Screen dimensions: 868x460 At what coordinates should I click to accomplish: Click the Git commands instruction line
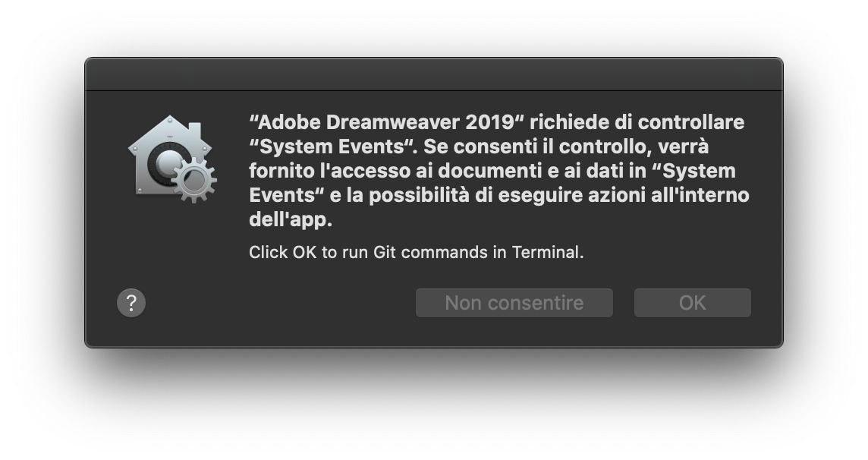416,252
